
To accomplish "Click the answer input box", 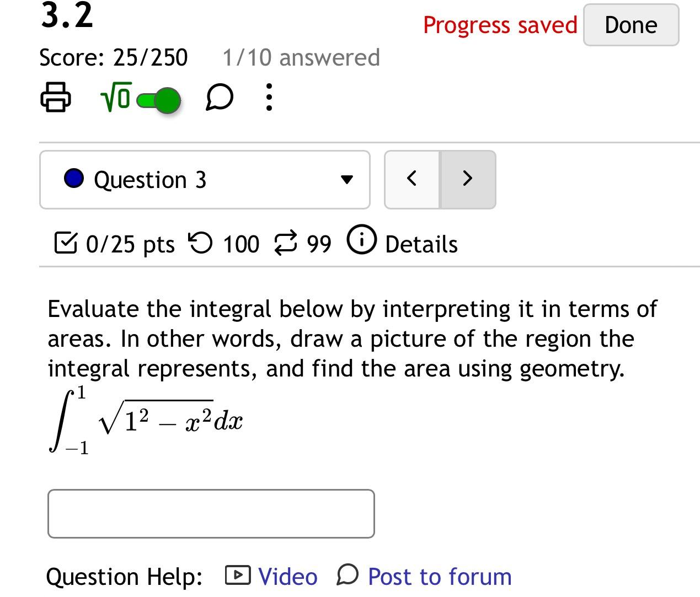I will (211, 514).
